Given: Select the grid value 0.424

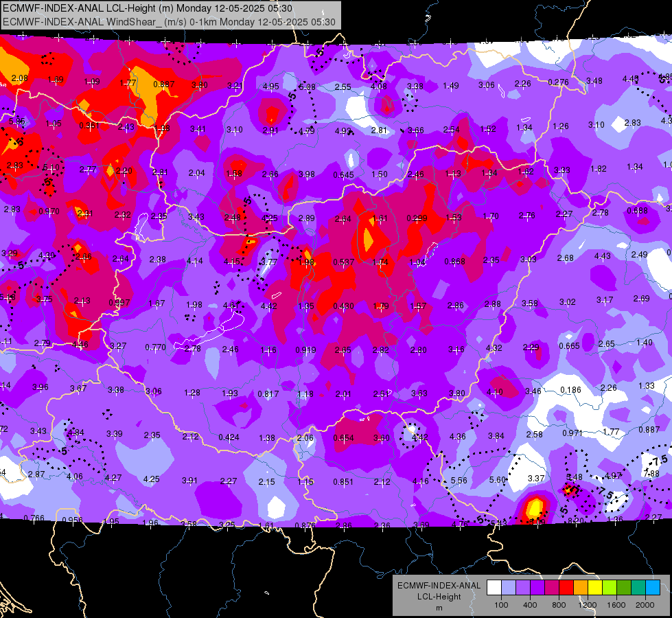Looking at the screenshot, I should click(229, 437).
